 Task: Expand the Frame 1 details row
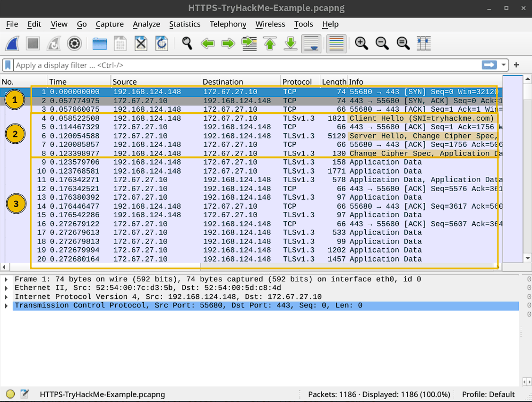pyautogui.click(x=6, y=280)
